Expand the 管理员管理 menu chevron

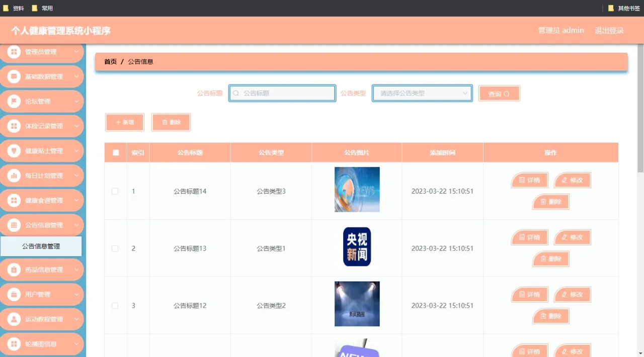[x=76, y=51]
